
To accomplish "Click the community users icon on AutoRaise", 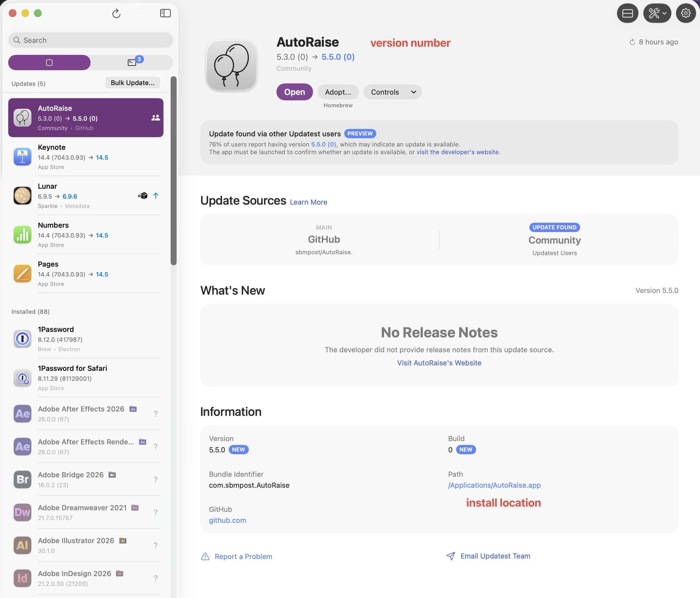I will [156, 118].
